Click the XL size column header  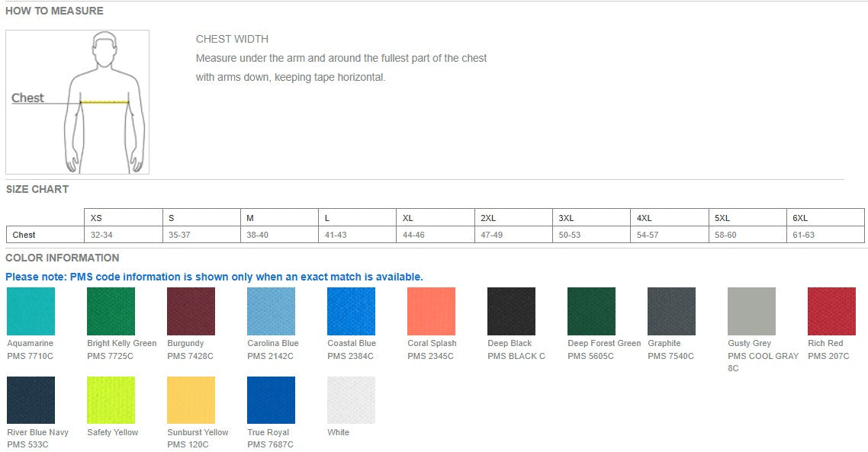(435, 218)
